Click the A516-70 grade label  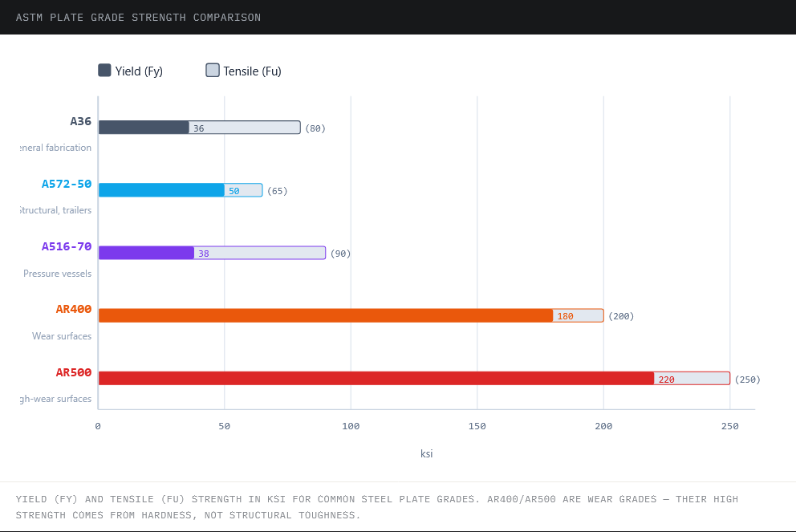pos(67,246)
